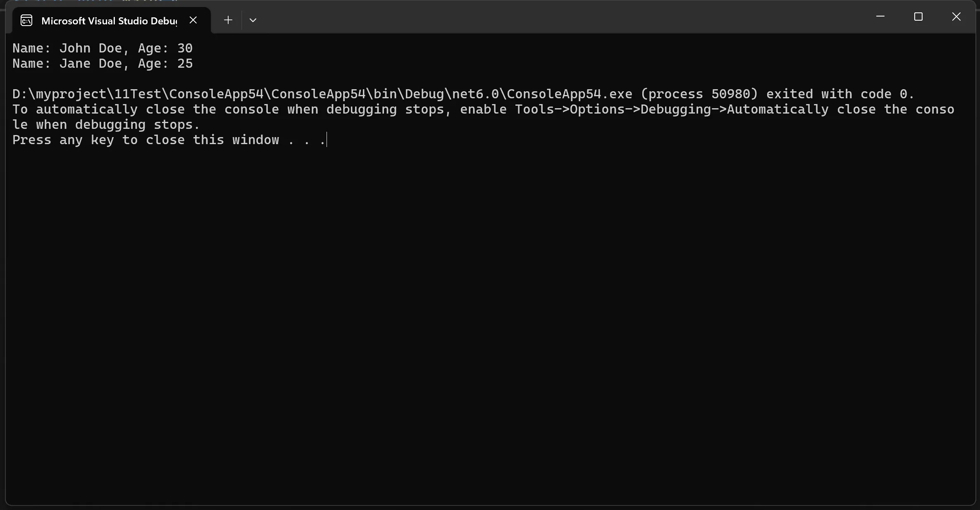Click the ConsoleApp54.exe file path text
This screenshot has height=510, width=980.
coord(322,94)
